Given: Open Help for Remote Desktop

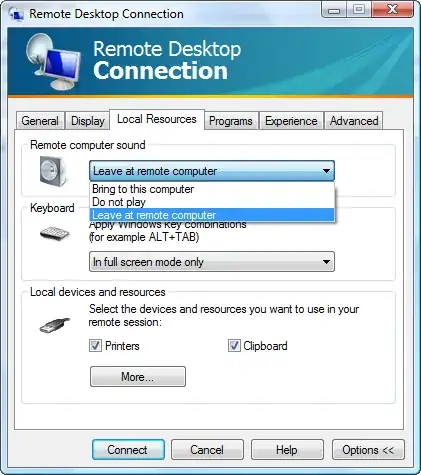Looking at the screenshot, I should coord(287,450).
